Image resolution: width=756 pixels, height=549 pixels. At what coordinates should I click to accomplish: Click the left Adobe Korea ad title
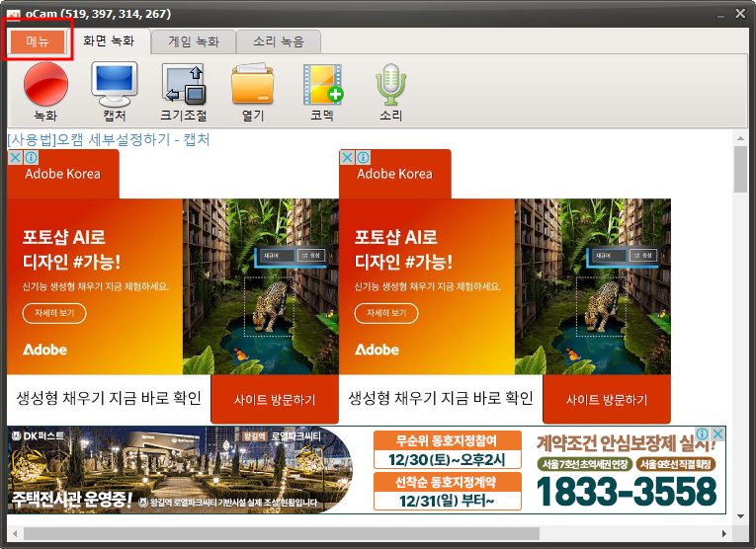click(62, 174)
